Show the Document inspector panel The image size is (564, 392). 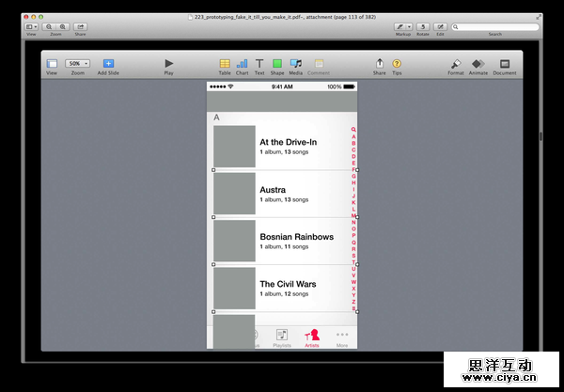pyautogui.click(x=505, y=63)
